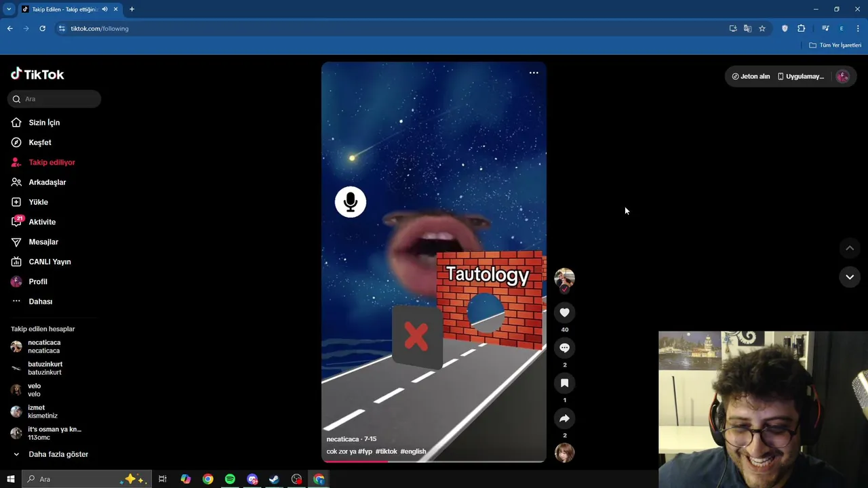868x488 pixels.
Task: Go to previous video arrow
Action: click(x=850, y=248)
